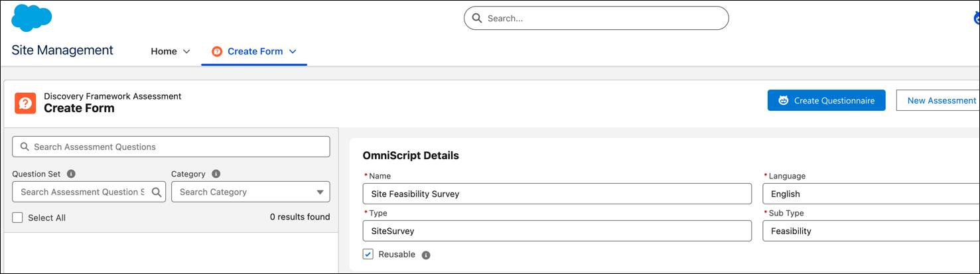
Task: Uncheck the Reusable checkbox
Action: pyautogui.click(x=368, y=254)
